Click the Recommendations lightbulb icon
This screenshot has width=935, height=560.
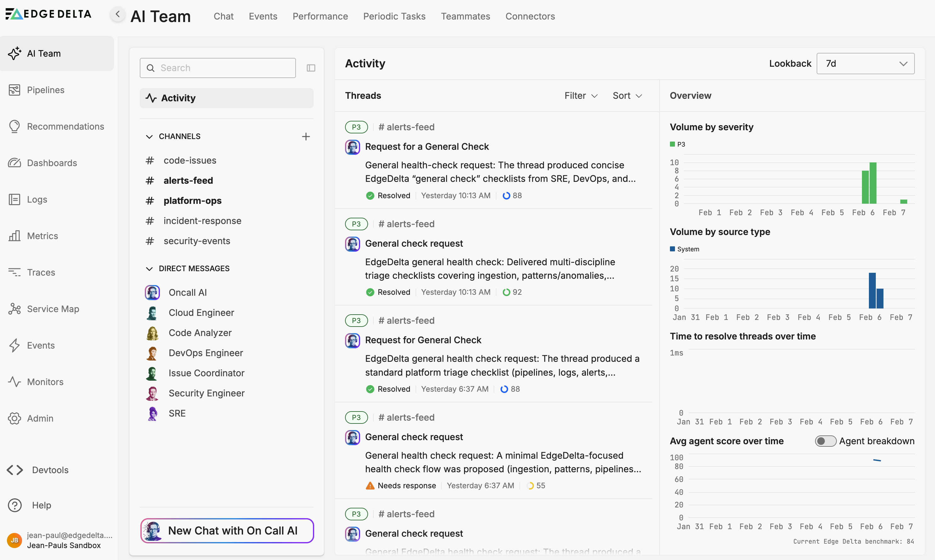click(x=14, y=126)
